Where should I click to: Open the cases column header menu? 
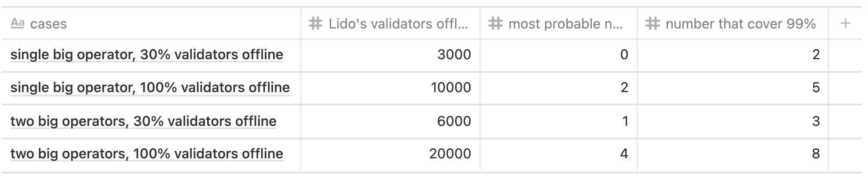(151, 23)
